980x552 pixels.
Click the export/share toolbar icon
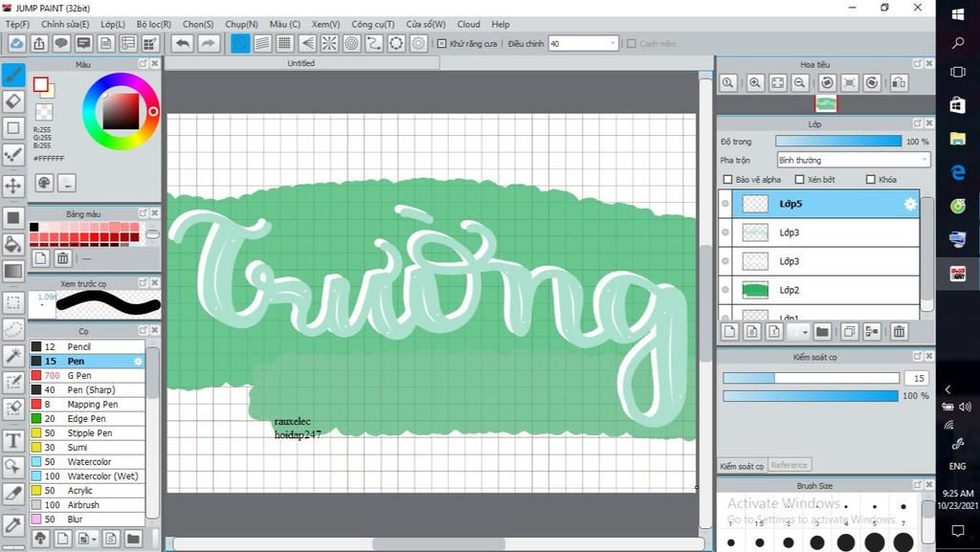click(x=38, y=44)
